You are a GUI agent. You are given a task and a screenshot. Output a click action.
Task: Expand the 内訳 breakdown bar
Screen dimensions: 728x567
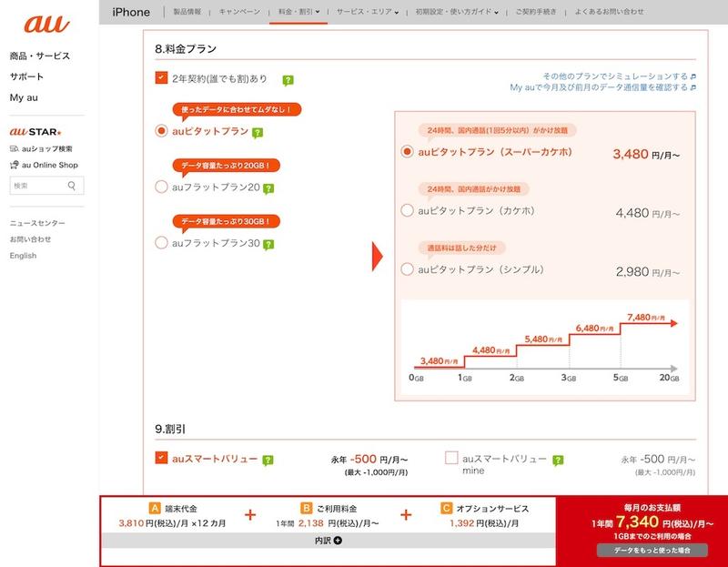coord(329,541)
